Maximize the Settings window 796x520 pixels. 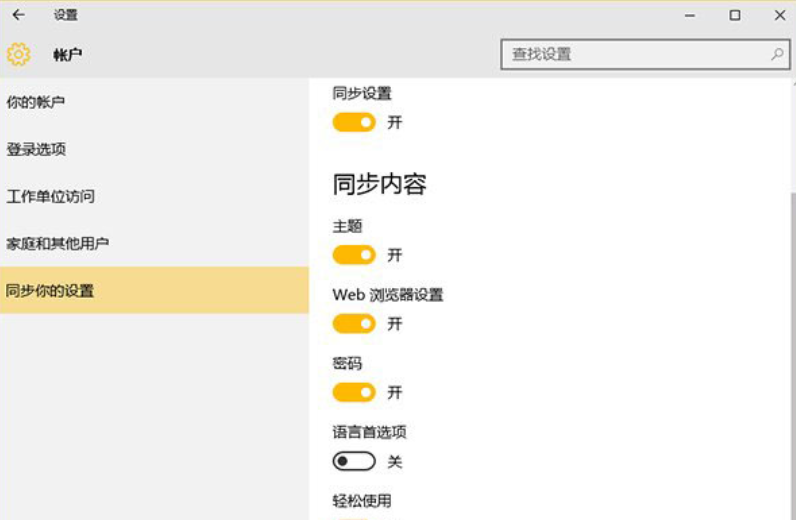pyautogui.click(x=735, y=15)
